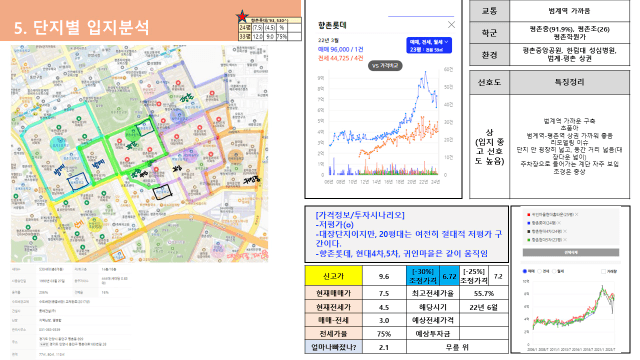Close the 향촌롯데 price chart popup

click(x=451, y=25)
